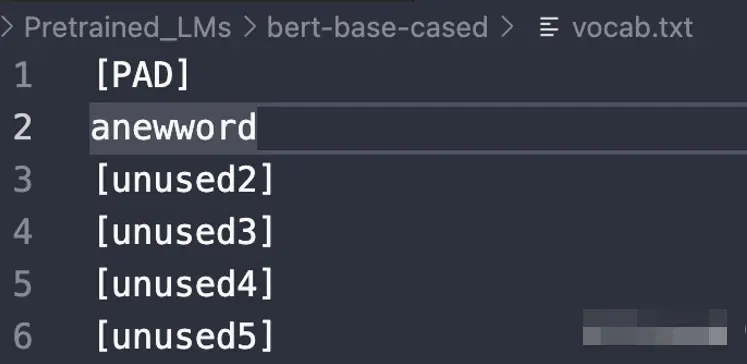Click the blurred overlay box at bottom right
This screenshot has height=364, width=747.
[x=655, y=327]
